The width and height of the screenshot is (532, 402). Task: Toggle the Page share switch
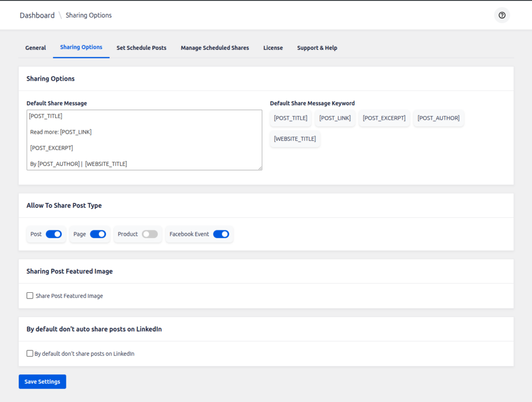click(x=98, y=234)
